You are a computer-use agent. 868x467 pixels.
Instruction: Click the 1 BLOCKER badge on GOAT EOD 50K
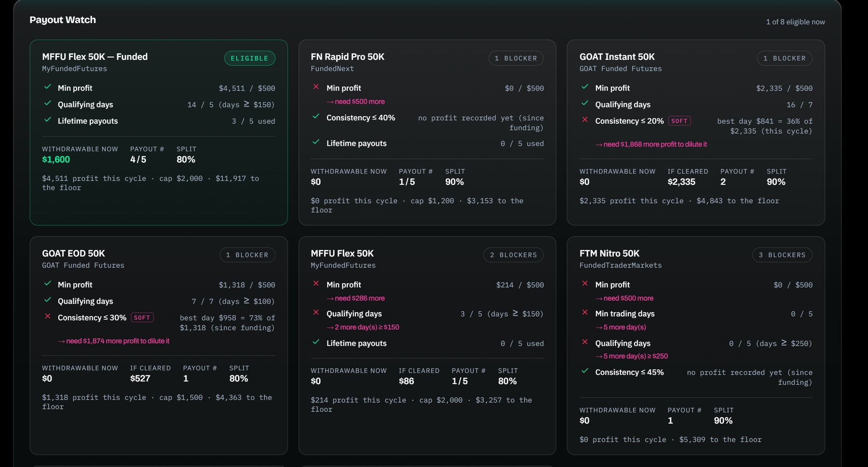(x=247, y=255)
